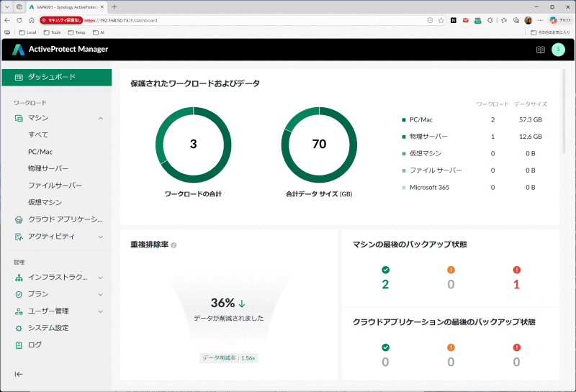The image size is (576, 392).
Task: Click the green success machine backup icon
Action: click(x=385, y=270)
